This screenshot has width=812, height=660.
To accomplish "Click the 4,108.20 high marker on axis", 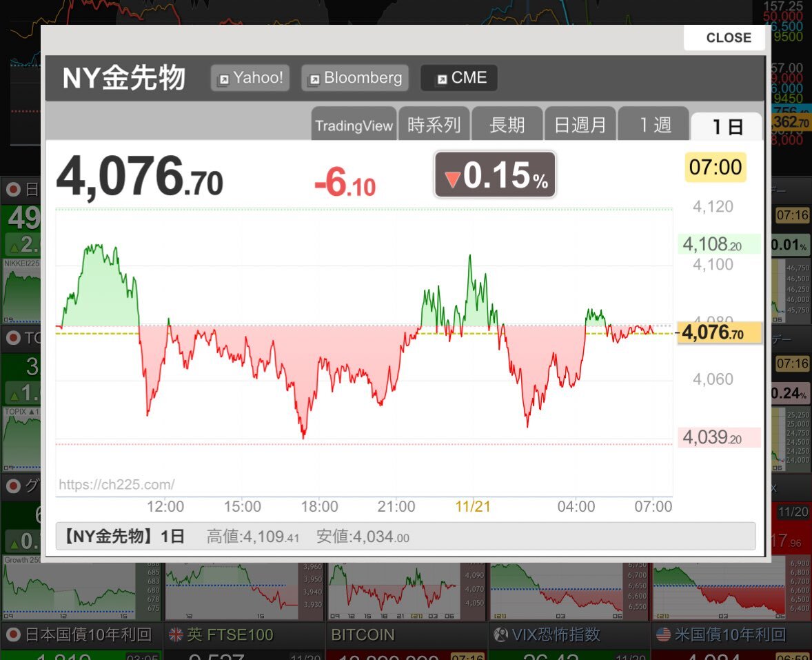I will pyautogui.click(x=719, y=244).
